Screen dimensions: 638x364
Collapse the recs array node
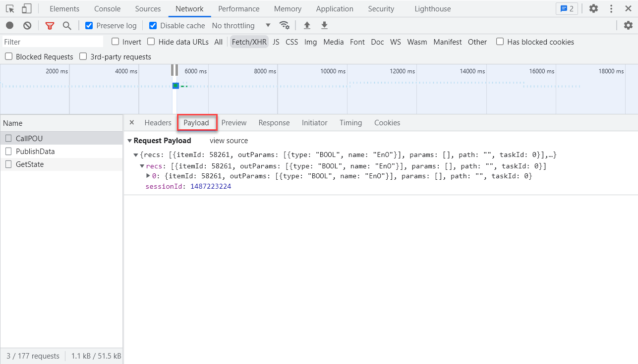(x=143, y=166)
